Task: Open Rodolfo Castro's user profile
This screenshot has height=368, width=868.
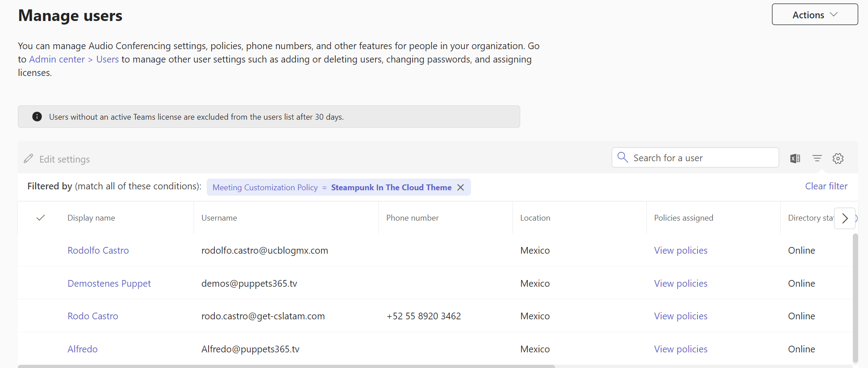Action: [x=98, y=251]
